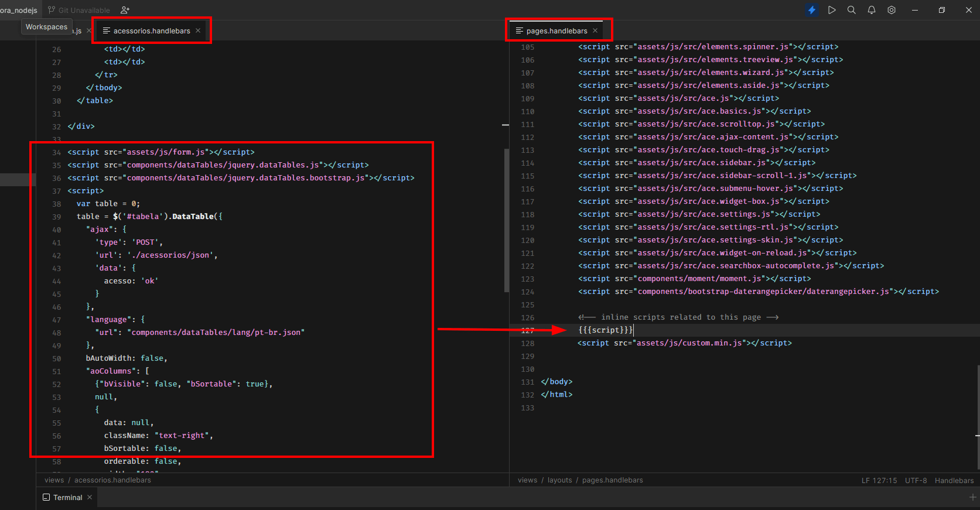Screen dimensions: 980x510
Task: Click 'layouts' breadcrumb under right editor
Action: coord(559,480)
